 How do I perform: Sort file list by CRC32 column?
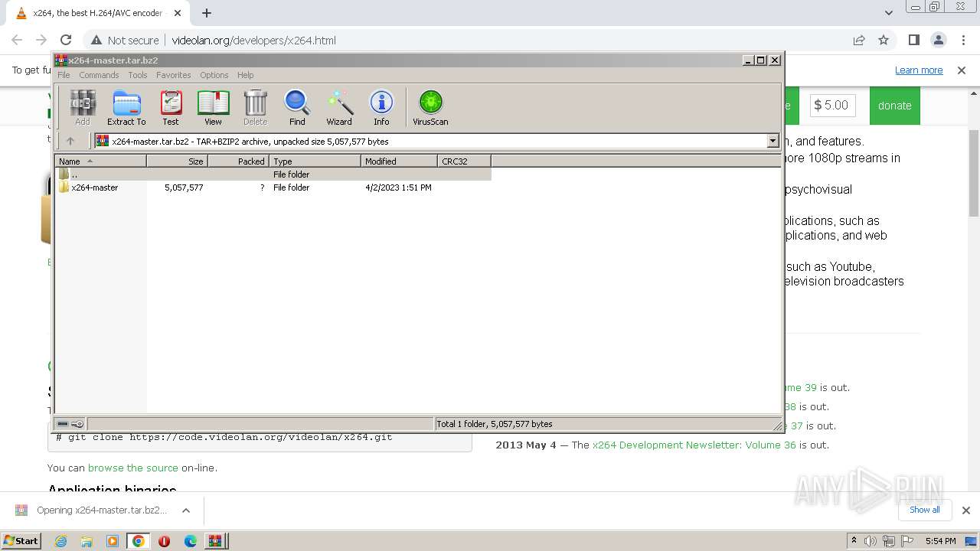tap(464, 161)
